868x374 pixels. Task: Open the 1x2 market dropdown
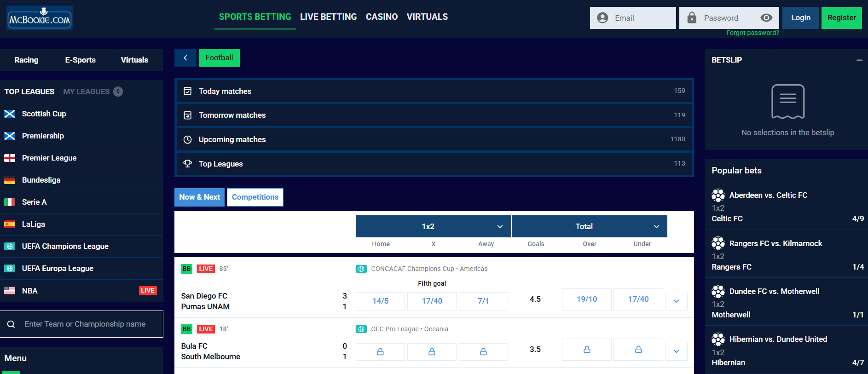pyautogui.click(x=433, y=226)
